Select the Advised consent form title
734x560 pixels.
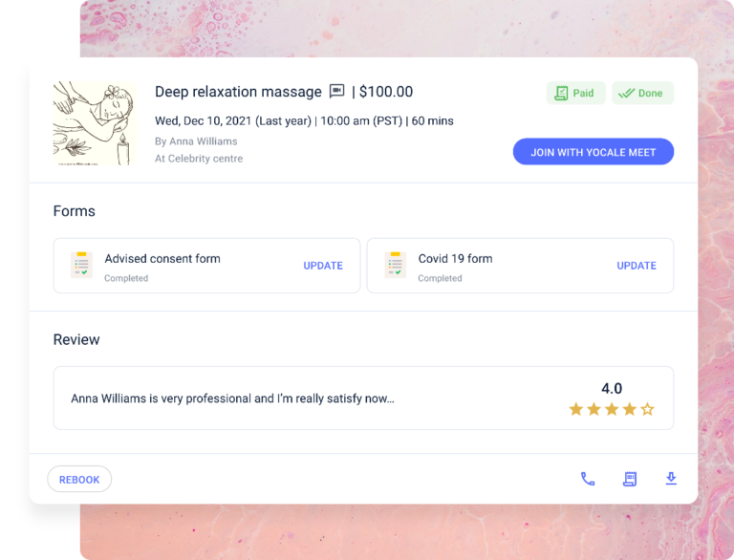coord(162,258)
